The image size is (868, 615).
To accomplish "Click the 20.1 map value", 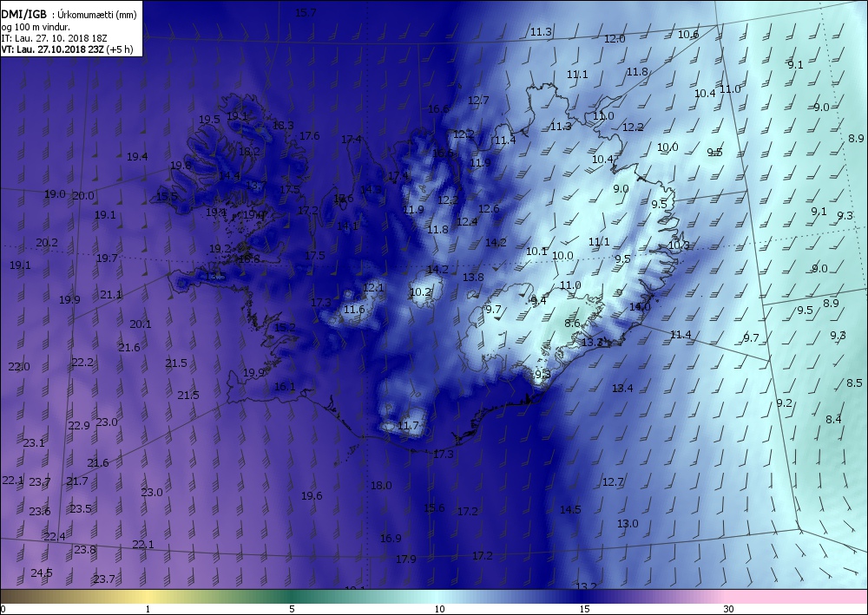I will click(x=141, y=324).
